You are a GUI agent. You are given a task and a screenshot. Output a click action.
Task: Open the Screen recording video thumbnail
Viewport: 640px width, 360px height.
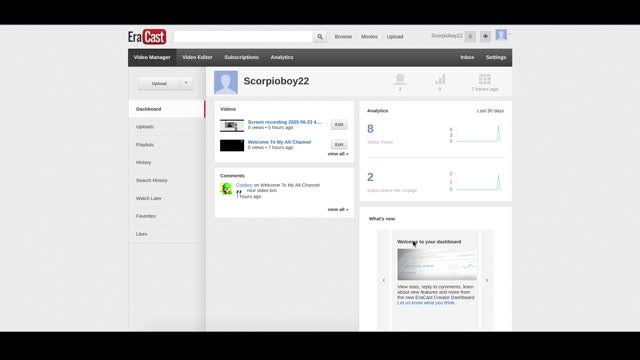pyautogui.click(x=232, y=125)
